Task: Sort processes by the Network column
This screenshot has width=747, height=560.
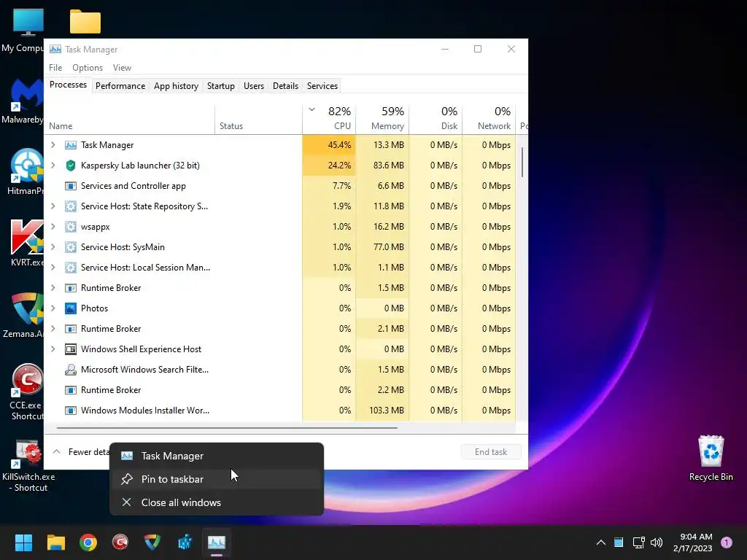Action: tap(489, 118)
